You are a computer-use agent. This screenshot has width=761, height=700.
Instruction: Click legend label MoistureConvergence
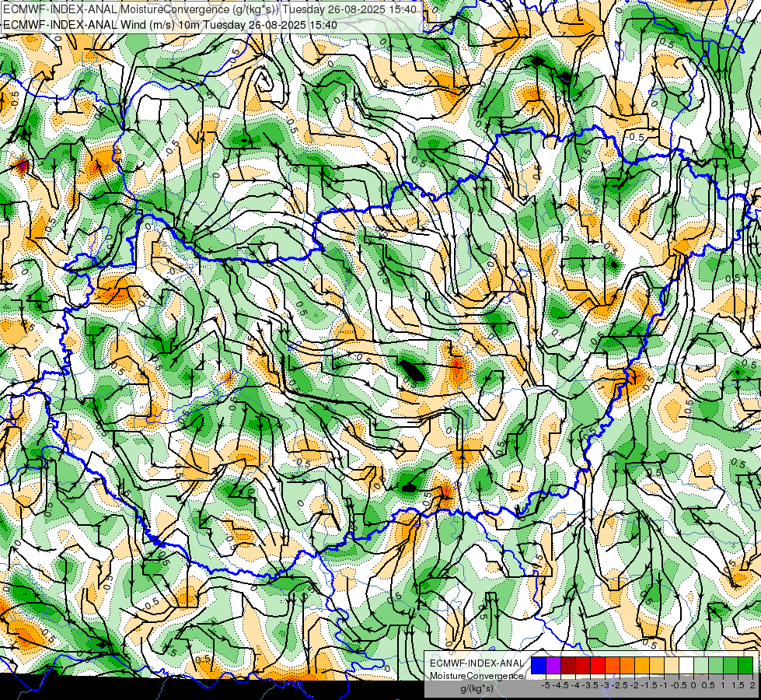tap(476, 676)
